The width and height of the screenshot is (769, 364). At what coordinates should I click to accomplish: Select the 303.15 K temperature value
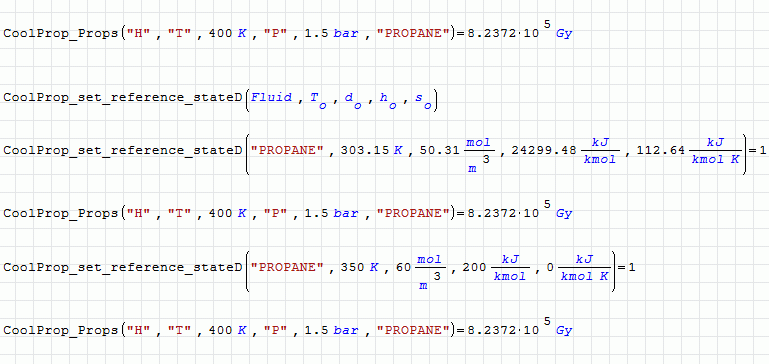pos(372,150)
